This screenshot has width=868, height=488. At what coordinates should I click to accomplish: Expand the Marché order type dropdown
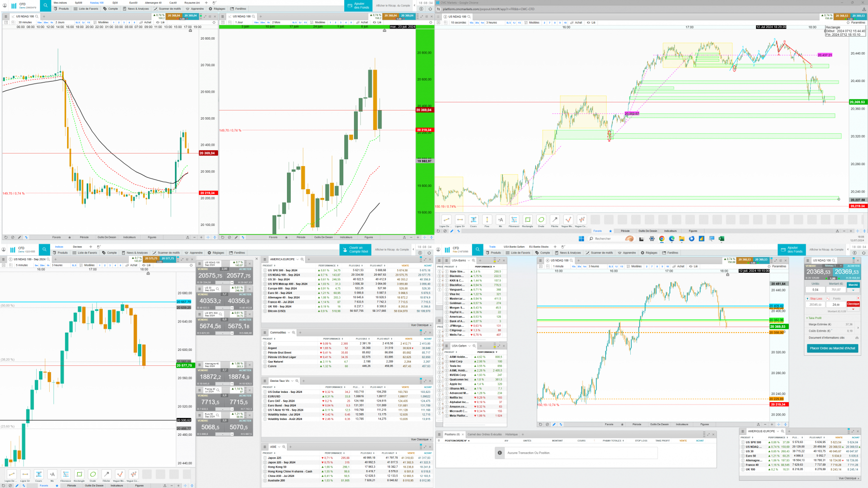pos(853,290)
